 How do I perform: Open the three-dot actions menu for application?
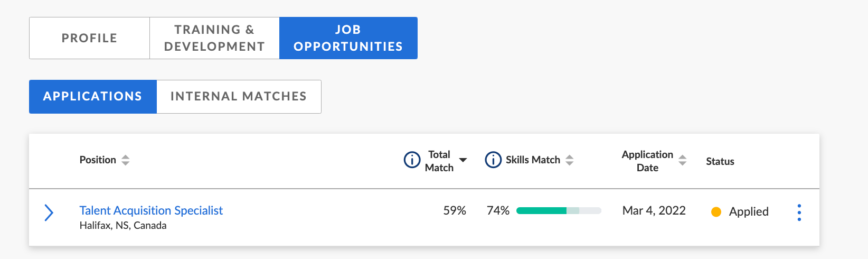click(x=799, y=212)
